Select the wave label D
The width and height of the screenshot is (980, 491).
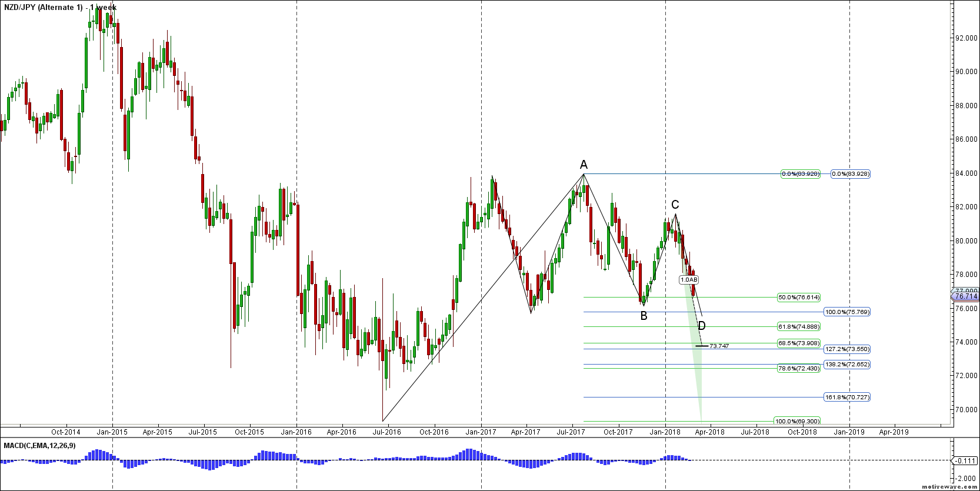tap(702, 326)
